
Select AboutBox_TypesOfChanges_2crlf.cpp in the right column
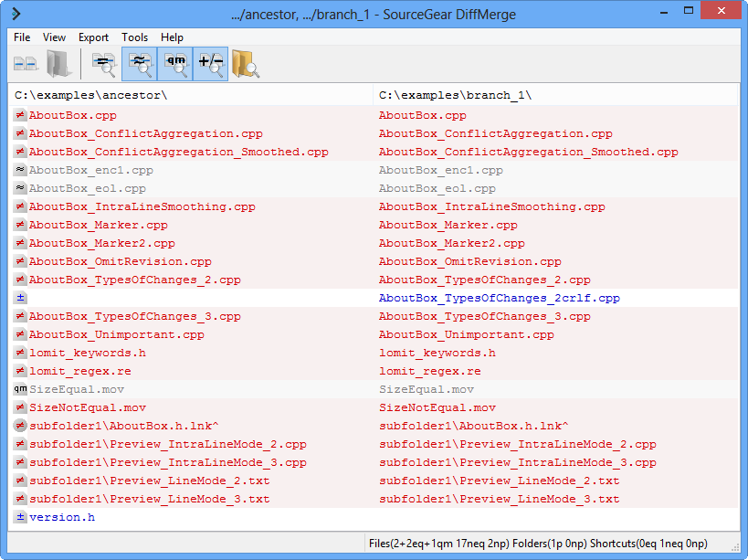point(499,299)
